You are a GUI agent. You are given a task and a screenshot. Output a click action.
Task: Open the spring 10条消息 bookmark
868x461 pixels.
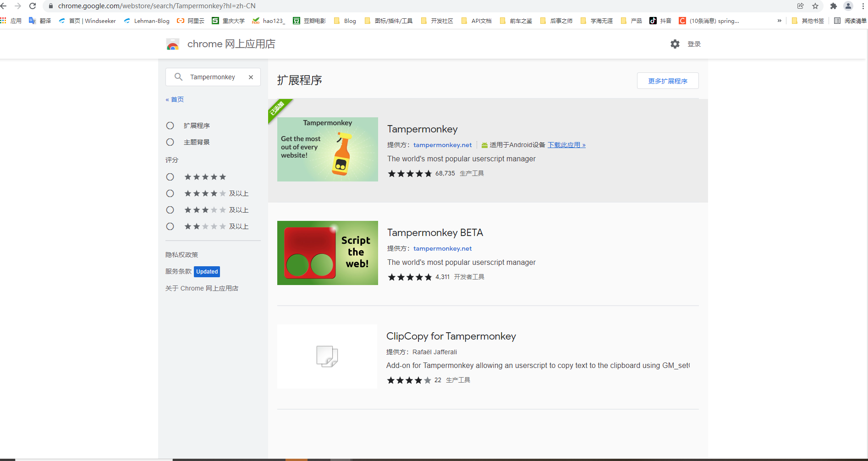point(709,21)
